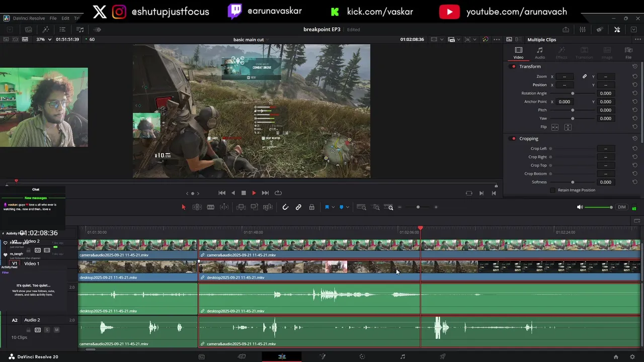Open viewer options three-dot menu
Image resolution: width=644 pixels, height=362 pixels.
pyautogui.click(x=497, y=39)
